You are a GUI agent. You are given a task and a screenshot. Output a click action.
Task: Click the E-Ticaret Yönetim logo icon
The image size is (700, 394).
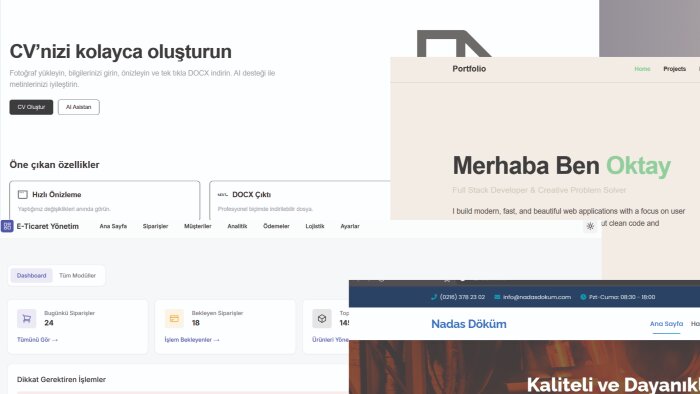pos(7,226)
